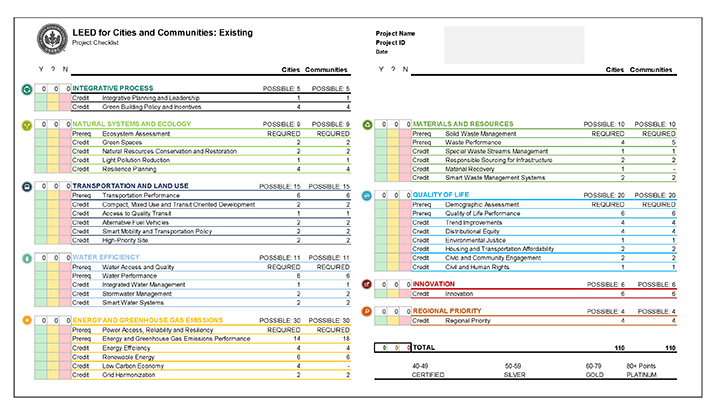The height and width of the screenshot is (405, 720).
Task: Click the Quality of Life icon
Action: coord(367,195)
